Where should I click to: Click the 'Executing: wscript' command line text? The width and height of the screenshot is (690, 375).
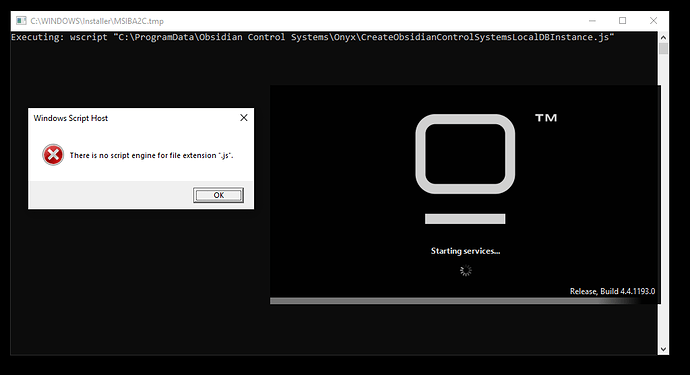point(312,37)
